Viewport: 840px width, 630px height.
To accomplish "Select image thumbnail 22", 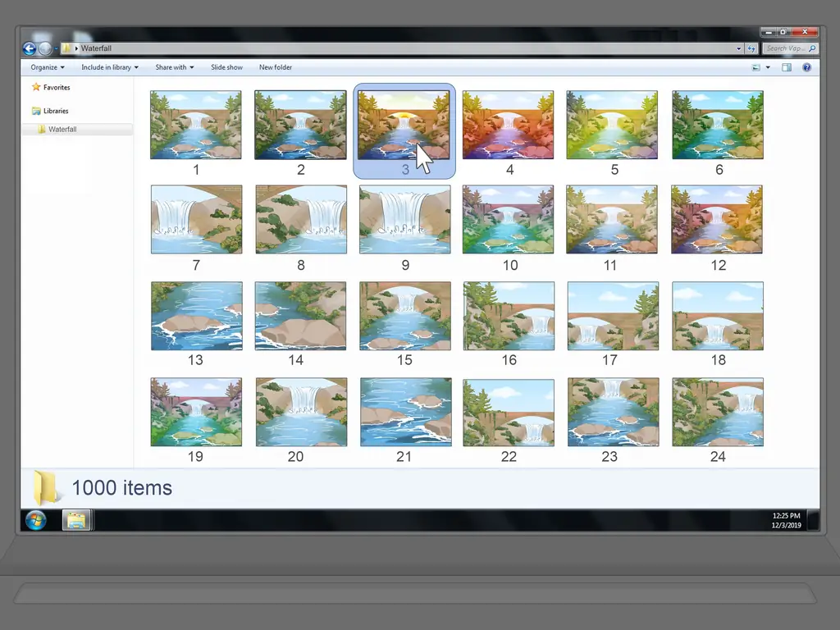I will [509, 413].
